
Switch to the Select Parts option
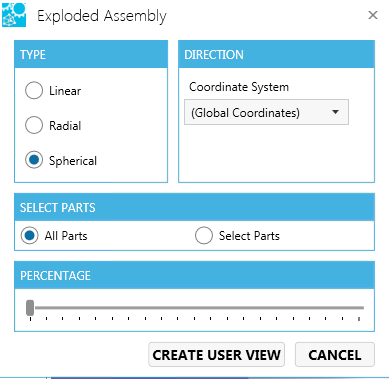click(204, 236)
